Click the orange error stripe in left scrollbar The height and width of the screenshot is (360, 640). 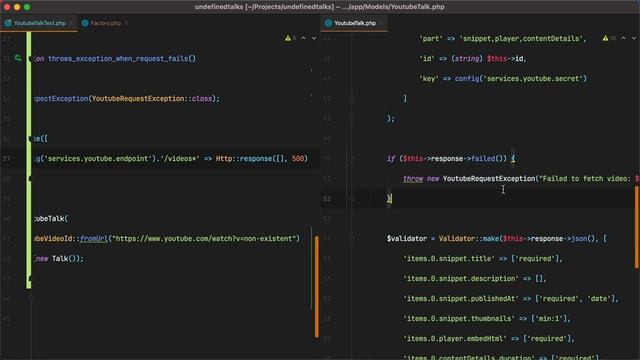(x=317, y=286)
